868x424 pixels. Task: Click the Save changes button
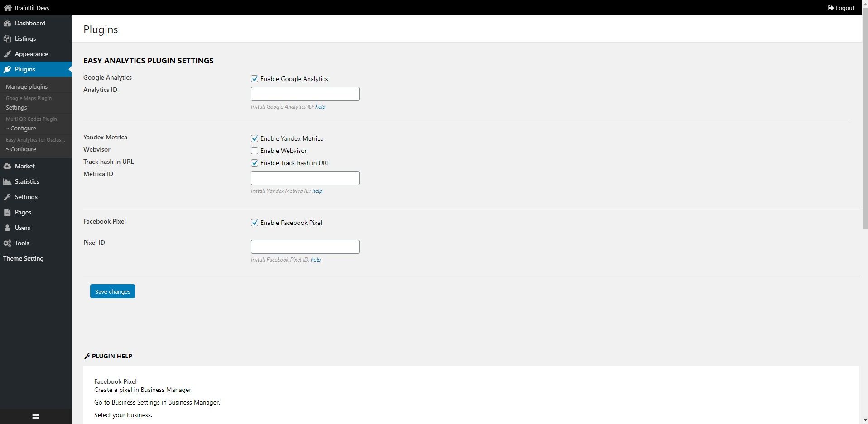tap(112, 291)
